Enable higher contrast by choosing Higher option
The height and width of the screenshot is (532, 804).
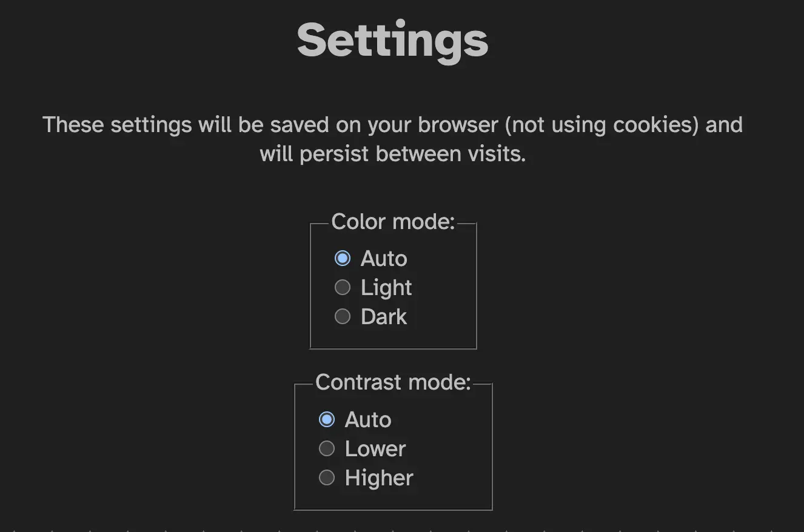[x=326, y=477]
